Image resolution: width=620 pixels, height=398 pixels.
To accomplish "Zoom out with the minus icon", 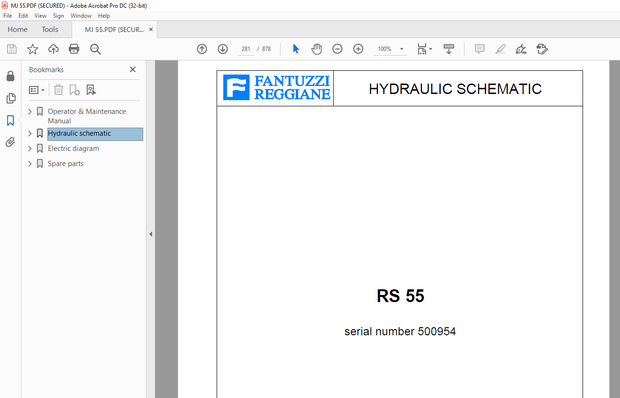I will pyautogui.click(x=337, y=49).
